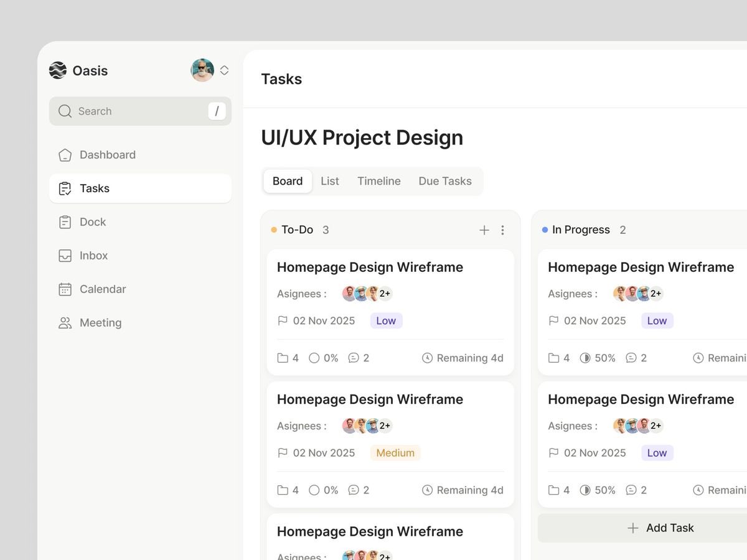
Task: Open the Timeline view
Action: (378, 181)
